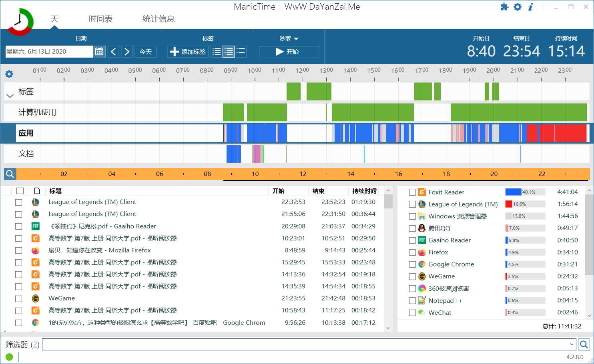Open timeline settings gear icon
594x364 pixels.
(9, 74)
